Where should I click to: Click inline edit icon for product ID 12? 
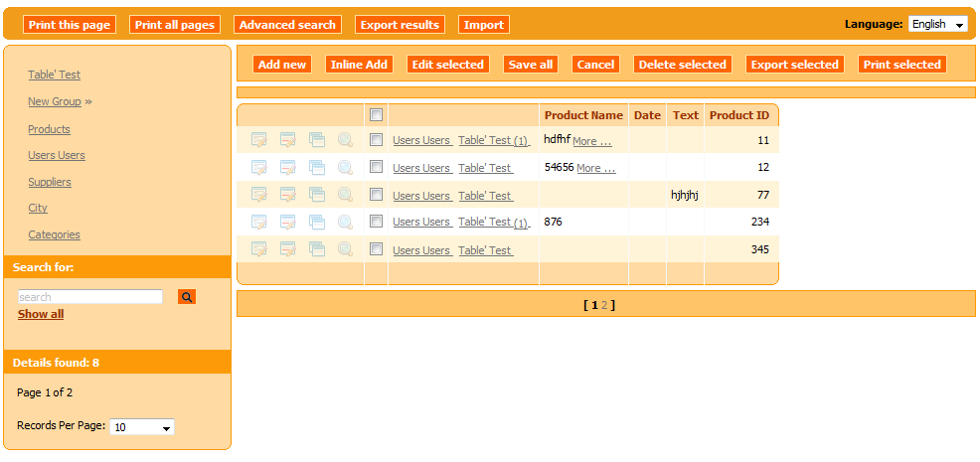pos(287,168)
